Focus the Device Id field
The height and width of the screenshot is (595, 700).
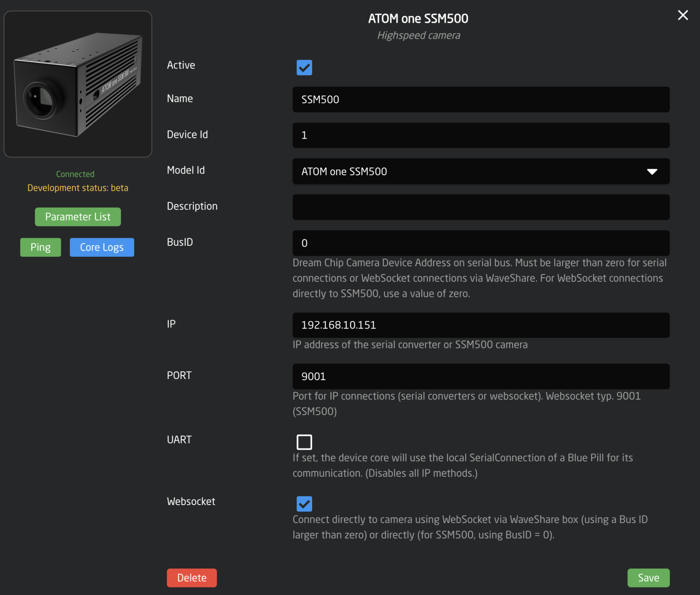[x=481, y=135]
